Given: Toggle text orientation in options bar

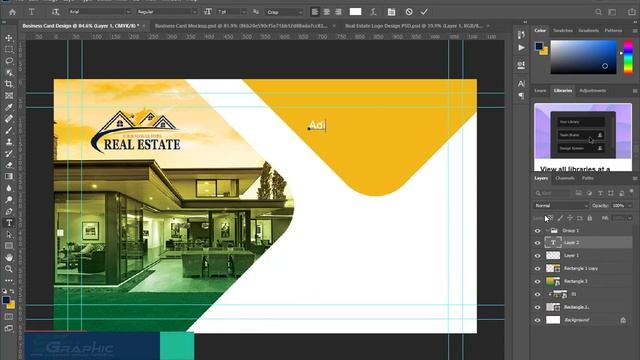Looking at the screenshot, I should pos(56,12).
